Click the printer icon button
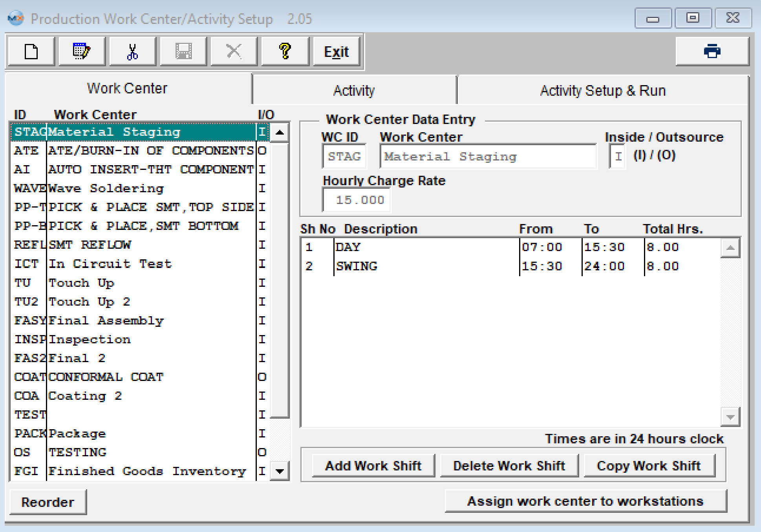Image resolution: width=761 pixels, height=532 pixels. pyautogui.click(x=712, y=51)
